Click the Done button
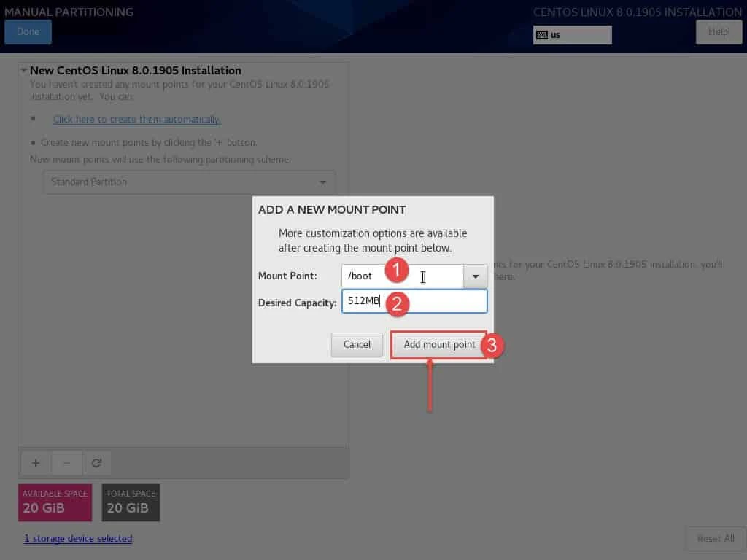 [x=28, y=32]
